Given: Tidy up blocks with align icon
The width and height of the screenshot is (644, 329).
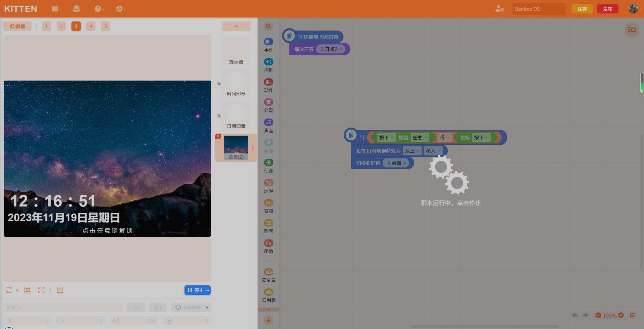Looking at the screenshot, I should click(633, 315).
